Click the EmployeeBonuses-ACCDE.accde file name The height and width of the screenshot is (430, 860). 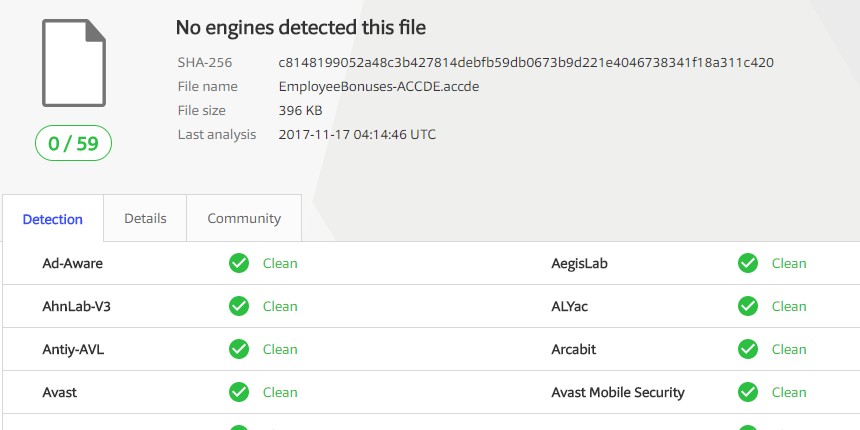379,86
